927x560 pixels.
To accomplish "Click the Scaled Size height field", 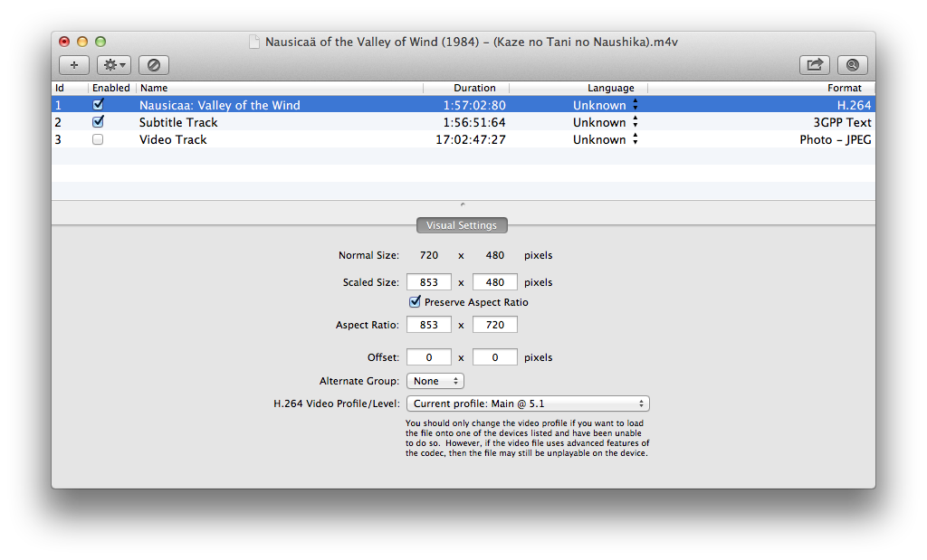I will 495,282.
